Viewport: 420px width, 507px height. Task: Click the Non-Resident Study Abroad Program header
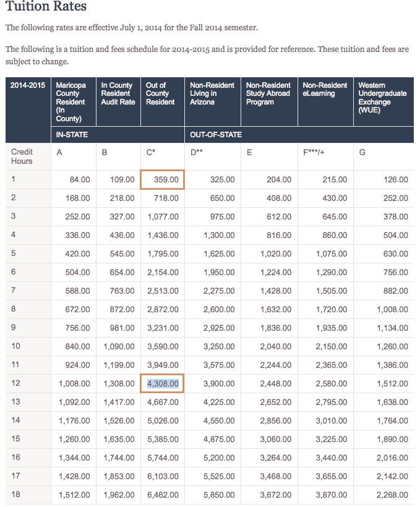tap(269, 101)
